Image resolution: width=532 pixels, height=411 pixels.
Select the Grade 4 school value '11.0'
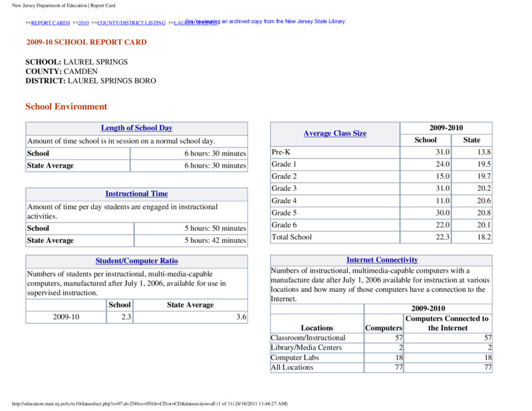pos(443,201)
